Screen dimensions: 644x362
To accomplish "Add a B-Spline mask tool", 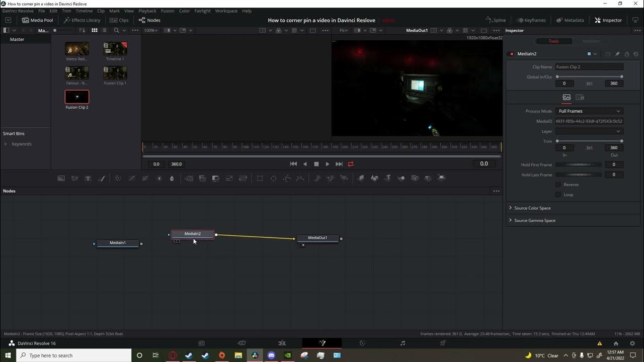I will (300, 178).
